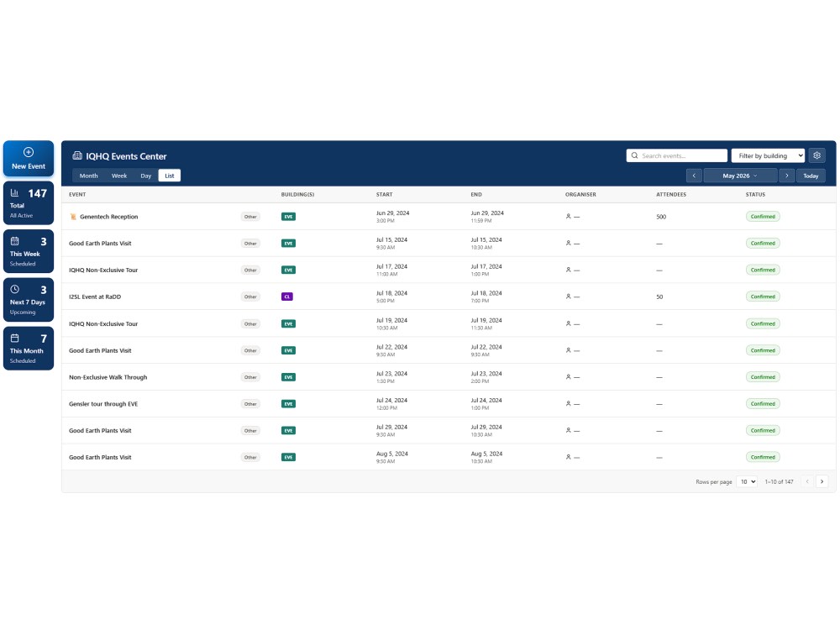Open the This Month scheduled card
Screen dimensions: 840x630
29,349
